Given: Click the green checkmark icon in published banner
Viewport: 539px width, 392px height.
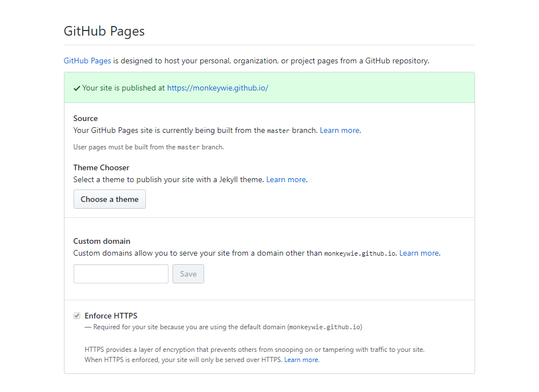Looking at the screenshot, I should pyautogui.click(x=77, y=88).
